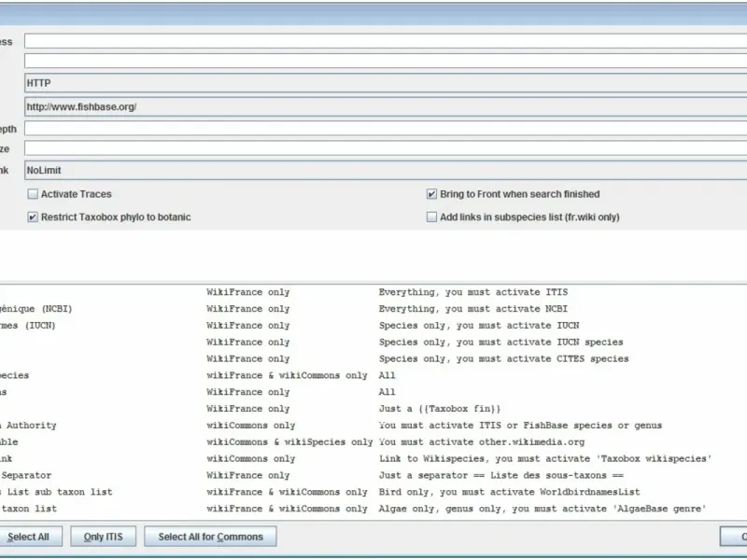Uncheck Restrict Taxobox phylo to botanic
Viewport: 747px width, 560px height.
click(33, 217)
